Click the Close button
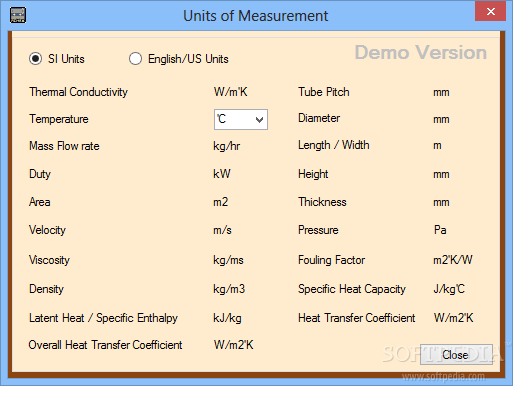 pos(456,354)
